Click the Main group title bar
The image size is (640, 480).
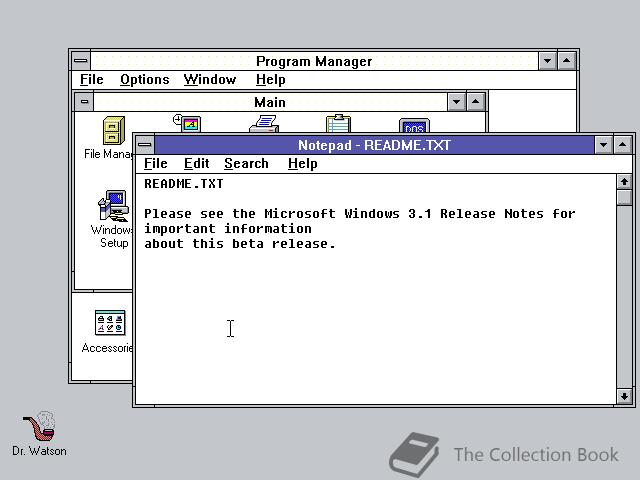(x=270, y=102)
